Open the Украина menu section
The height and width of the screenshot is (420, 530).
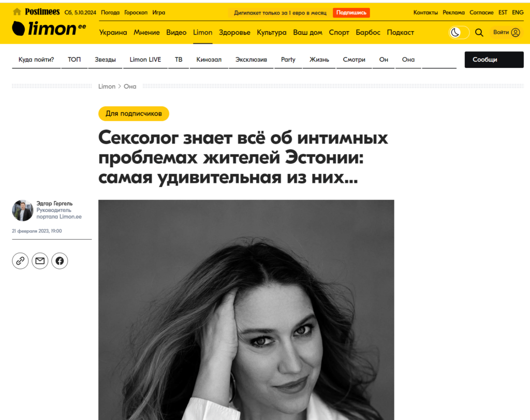(x=113, y=33)
